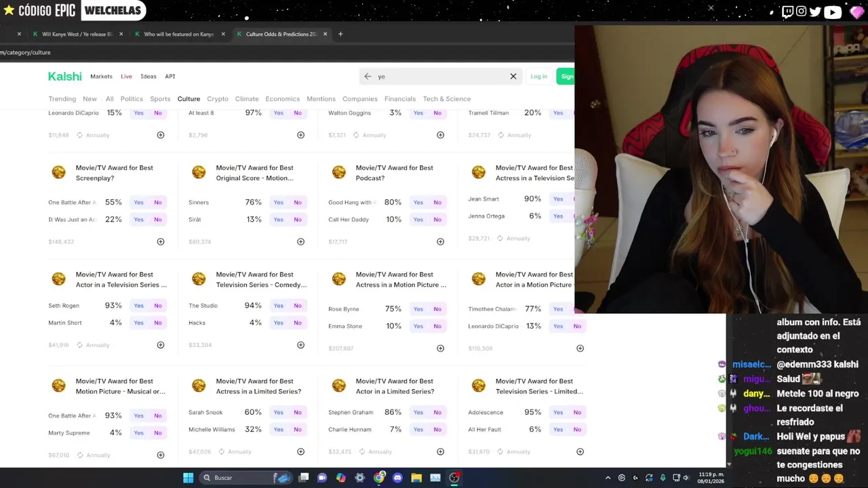Image resolution: width=868 pixels, height=488 pixels.
Task: Select the Tech & Science category
Action: [447, 99]
